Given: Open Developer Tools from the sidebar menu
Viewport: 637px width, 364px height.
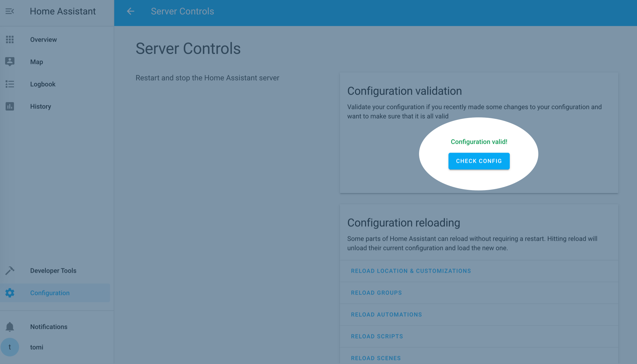Looking at the screenshot, I should (53, 270).
